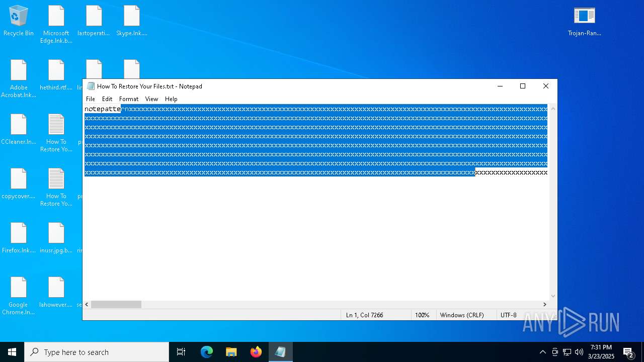
Task: Close the Notepad window
Action: [546, 86]
